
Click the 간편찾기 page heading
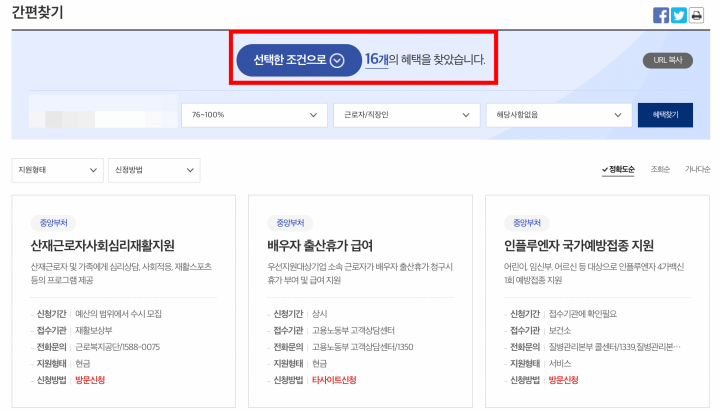tap(37, 12)
